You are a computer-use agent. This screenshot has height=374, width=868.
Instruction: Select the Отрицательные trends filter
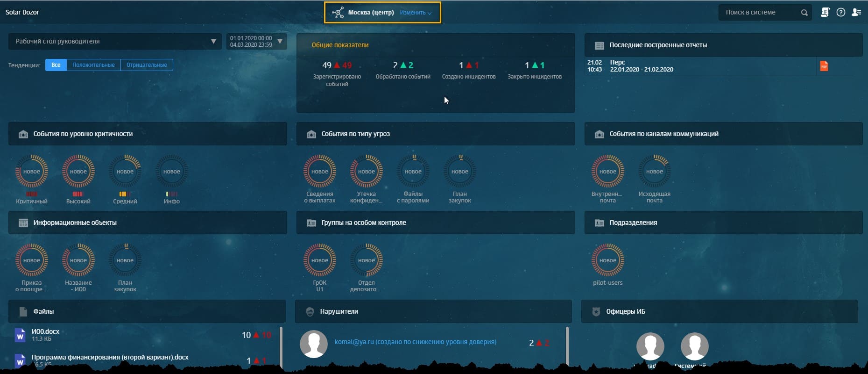[147, 65]
